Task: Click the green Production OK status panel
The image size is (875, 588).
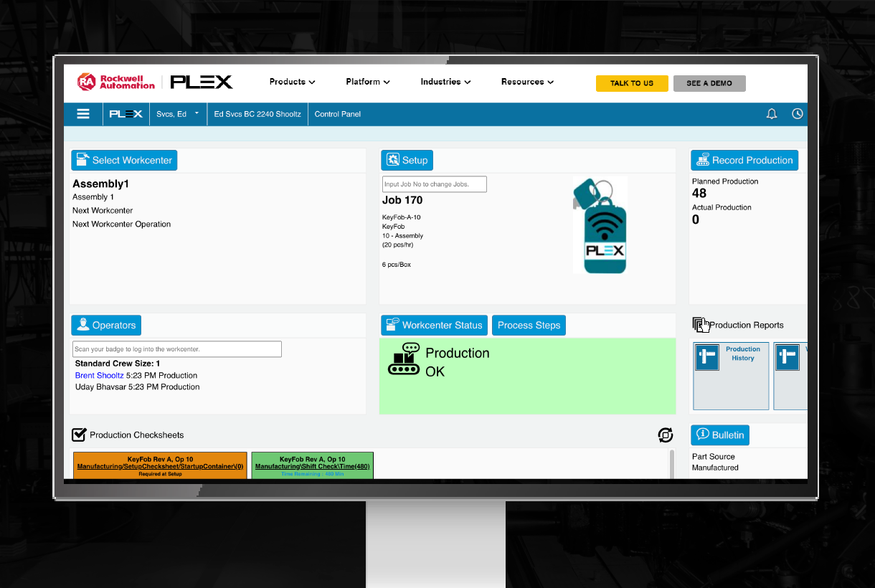Action: point(527,376)
